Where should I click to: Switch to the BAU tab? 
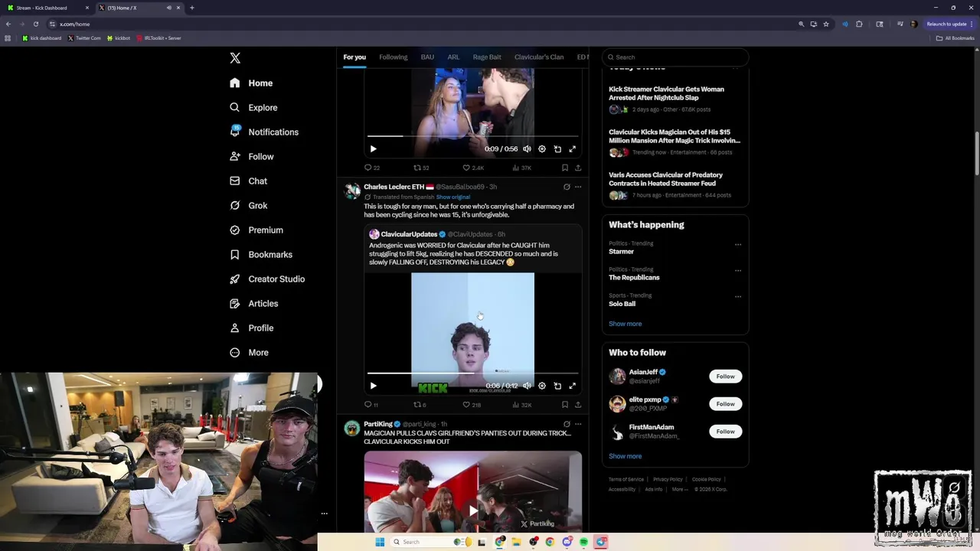pyautogui.click(x=427, y=57)
